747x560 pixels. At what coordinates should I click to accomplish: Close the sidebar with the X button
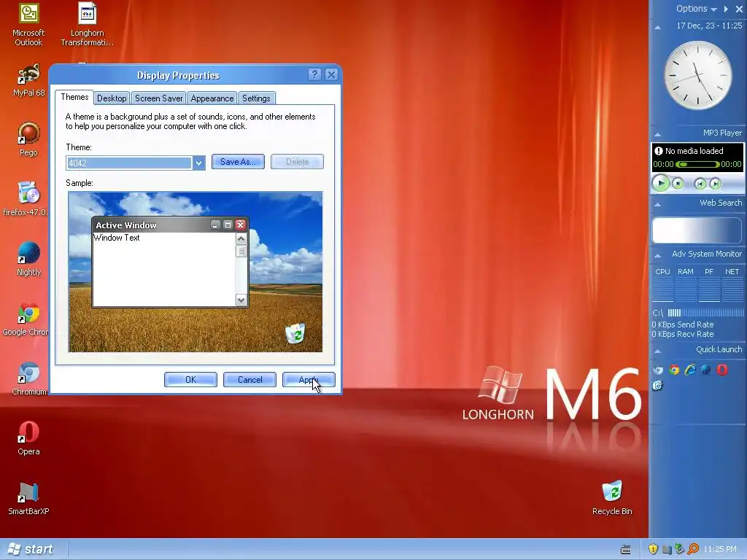(740, 9)
